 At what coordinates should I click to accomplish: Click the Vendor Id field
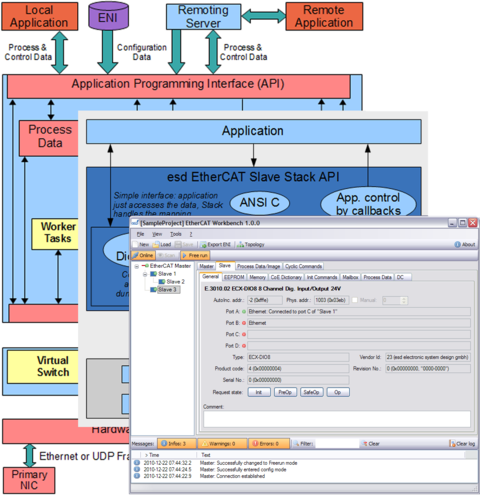[x=428, y=357]
